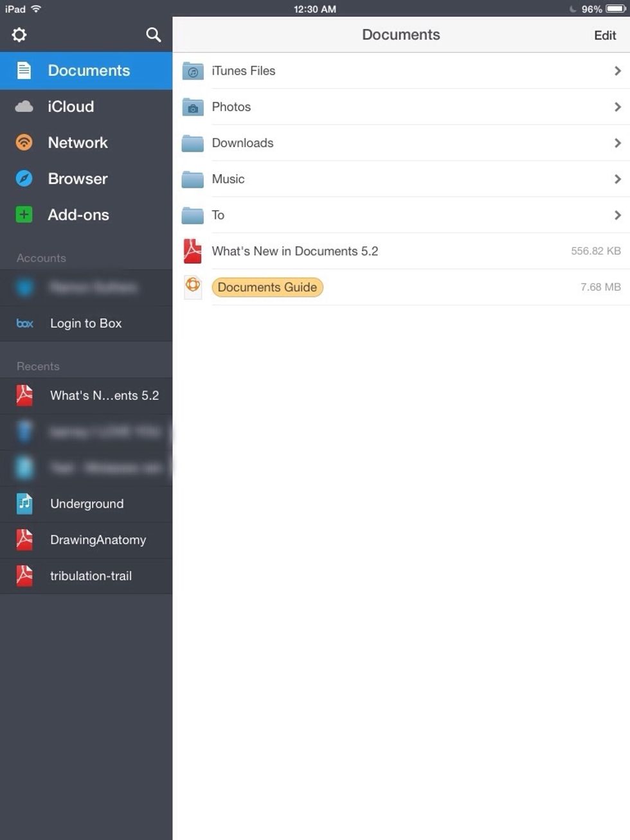Tap the Edit button
Image resolution: width=630 pixels, height=840 pixels.
click(604, 35)
